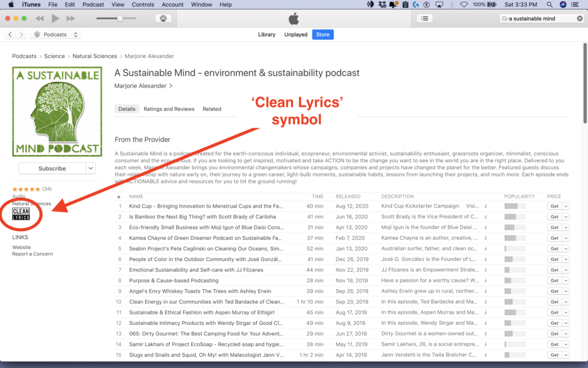The image size is (588, 368).
Task: Click the Subscribe button
Action: click(52, 168)
